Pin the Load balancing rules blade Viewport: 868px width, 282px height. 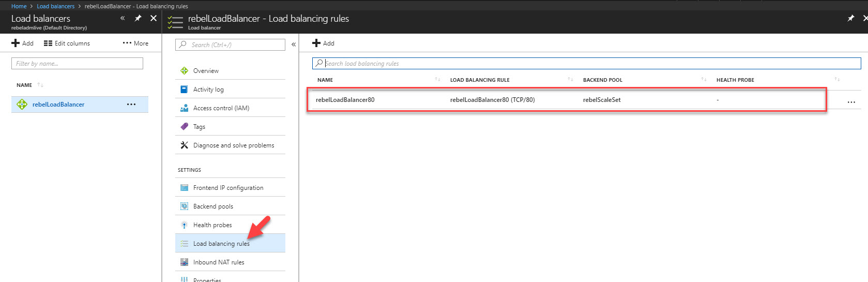(x=851, y=18)
